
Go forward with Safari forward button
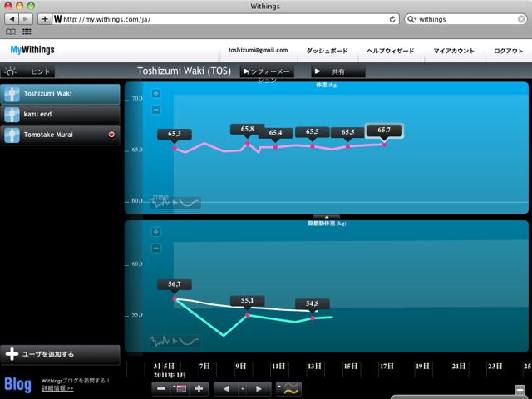[26, 19]
